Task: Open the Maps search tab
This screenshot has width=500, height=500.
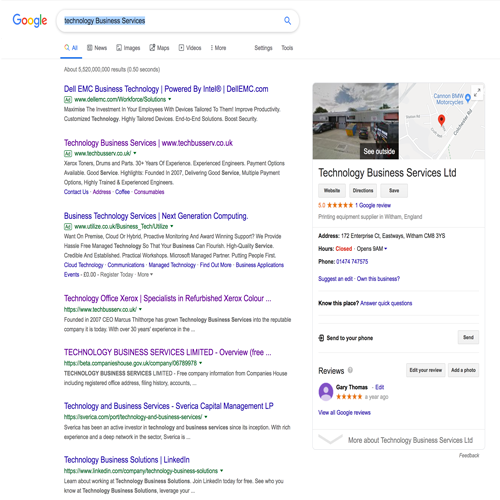Action: point(159,48)
